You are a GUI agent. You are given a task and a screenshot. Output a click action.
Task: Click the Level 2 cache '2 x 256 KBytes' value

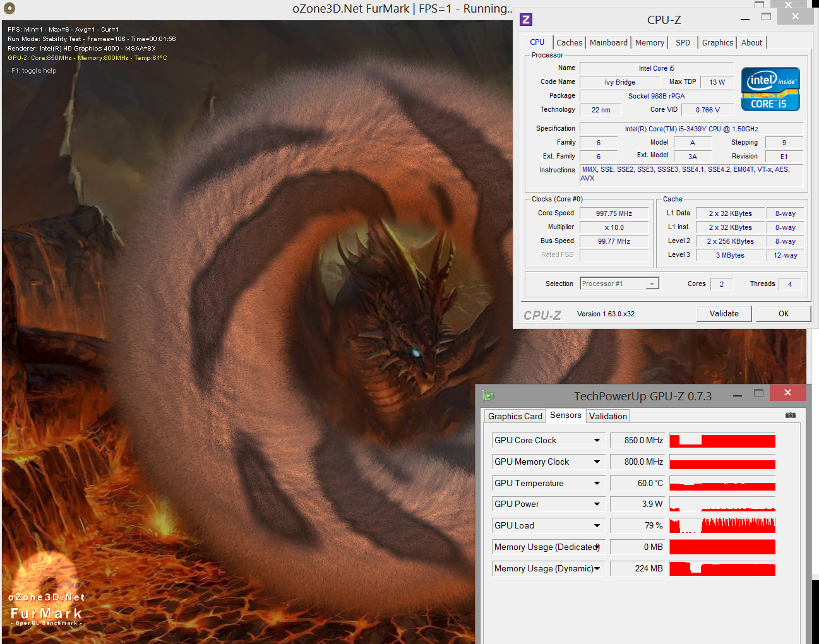pyautogui.click(x=730, y=241)
